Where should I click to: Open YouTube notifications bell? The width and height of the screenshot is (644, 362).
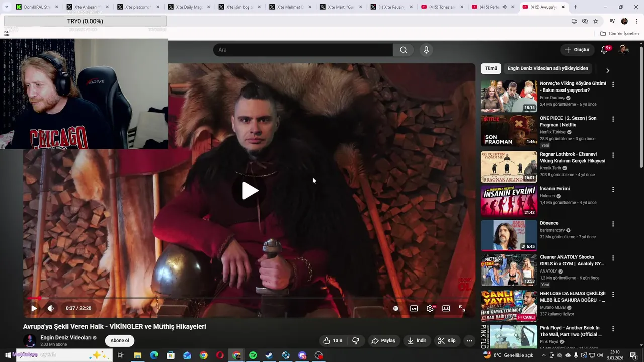[x=604, y=50]
